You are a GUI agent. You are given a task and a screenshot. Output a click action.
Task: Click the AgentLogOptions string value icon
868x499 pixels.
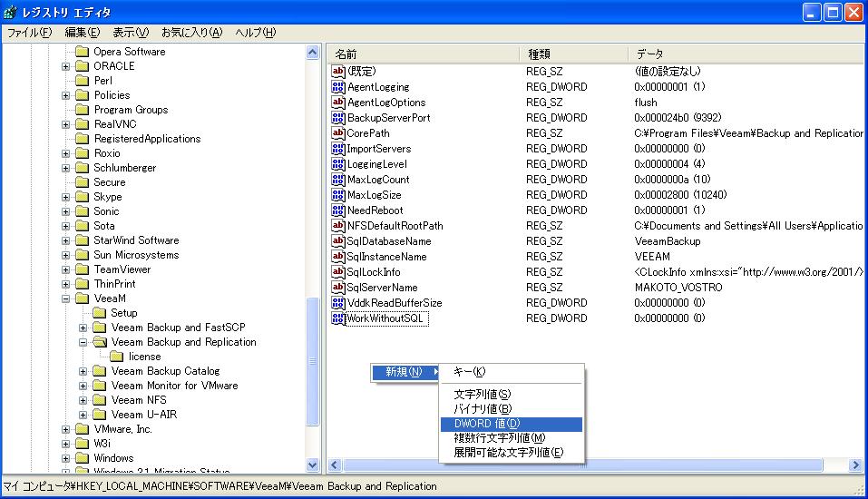click(337, 103)
